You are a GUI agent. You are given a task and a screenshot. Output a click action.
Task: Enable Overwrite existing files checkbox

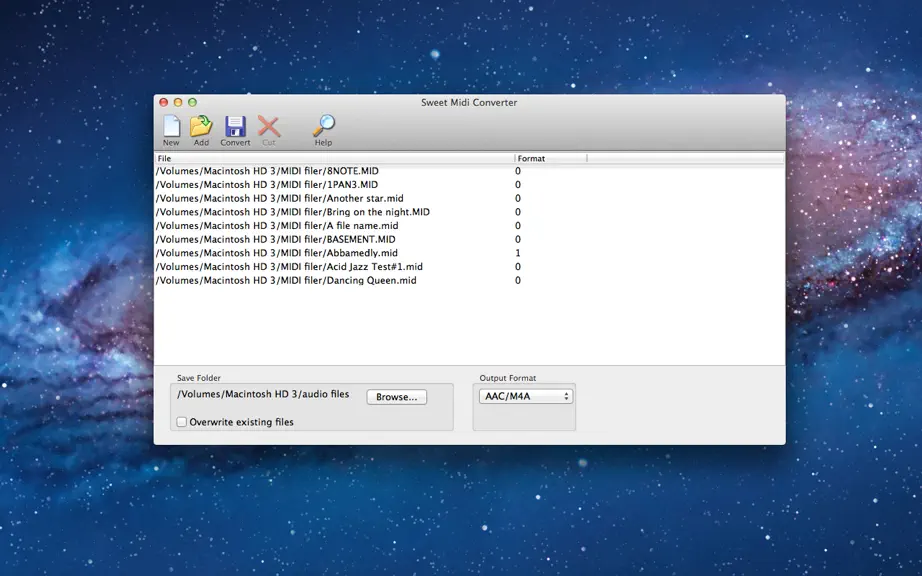pos(182,422)
